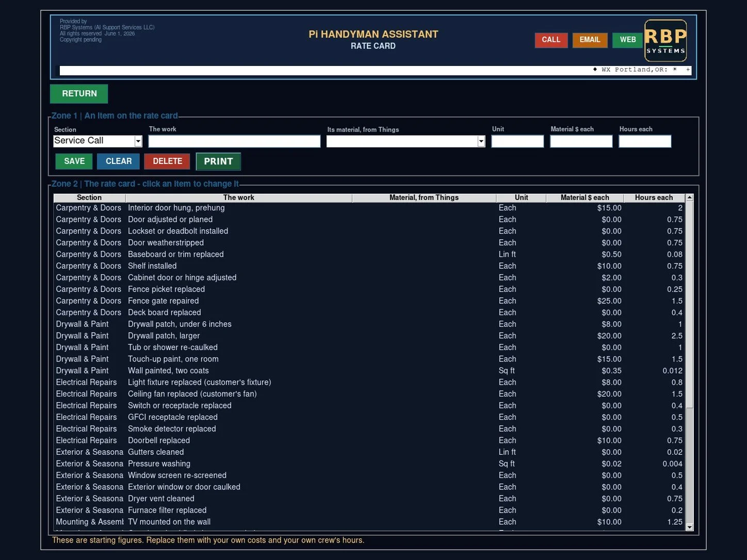Viewport: 747px width, 560px height.
Task: Click the Material, from Things column header
Action: (x=424, y=197)
